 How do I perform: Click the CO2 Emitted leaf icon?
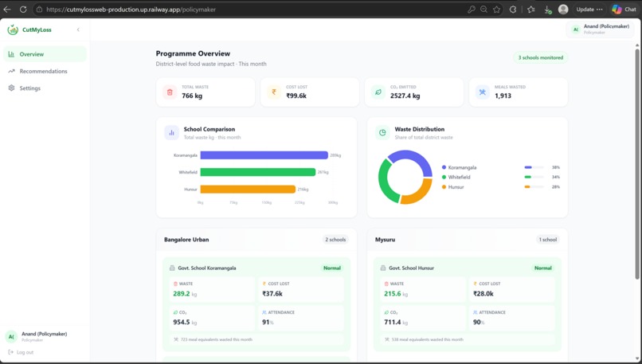(x=378, y=92)
